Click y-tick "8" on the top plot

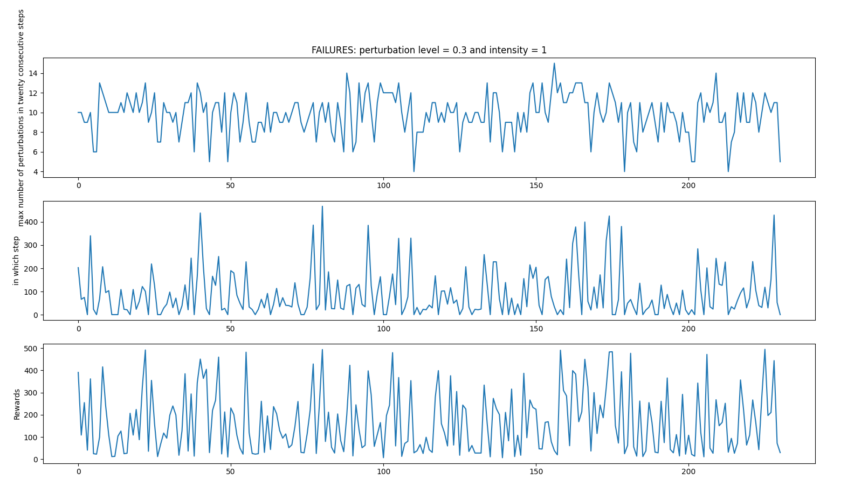[35, 133]
